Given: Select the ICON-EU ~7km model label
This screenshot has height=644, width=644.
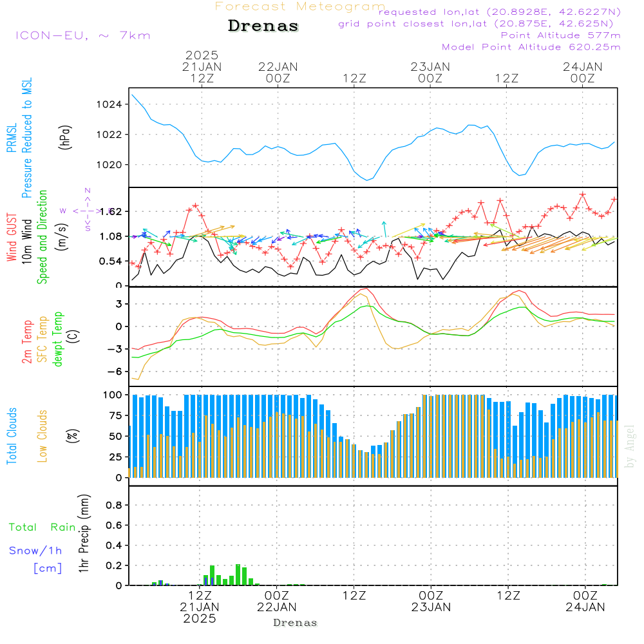Looking at the screenshot, I should coord(83,35).
